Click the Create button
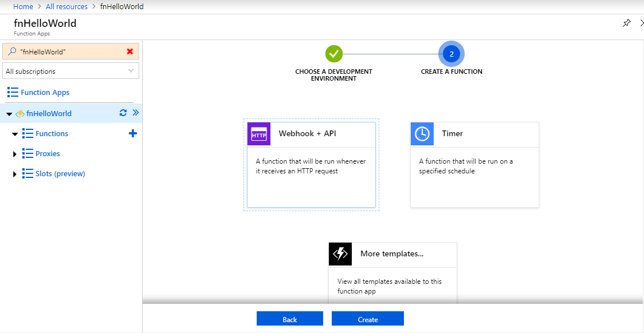644x333 pixels. (x=367, y=318)
